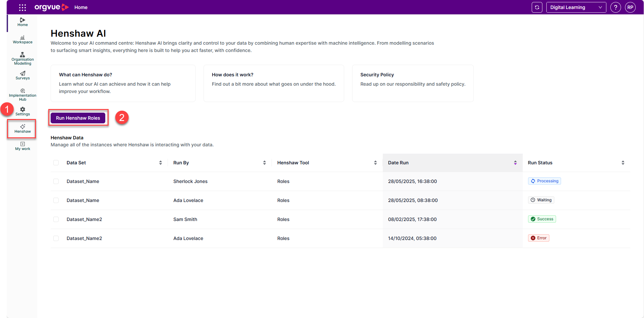The width and height of the screenshot is (644, 318).
Task: Open the Security Policy card
Action: pyautogui.click(x=413, y=83)
